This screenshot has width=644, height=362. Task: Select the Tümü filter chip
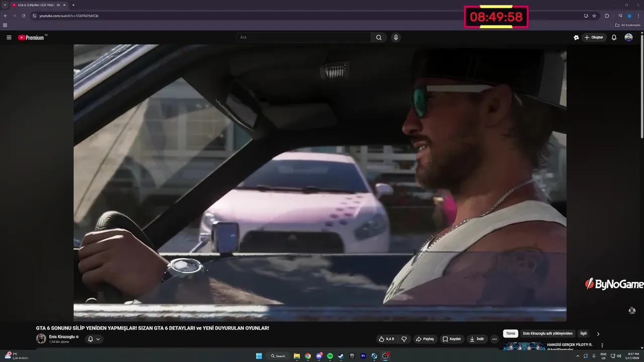click(x=511, y=333)
